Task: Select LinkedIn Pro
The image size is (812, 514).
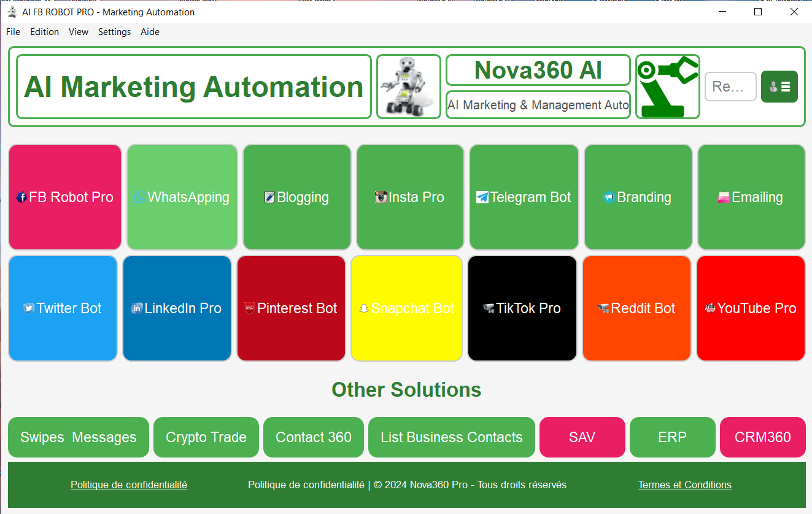Action: (177, 308)
